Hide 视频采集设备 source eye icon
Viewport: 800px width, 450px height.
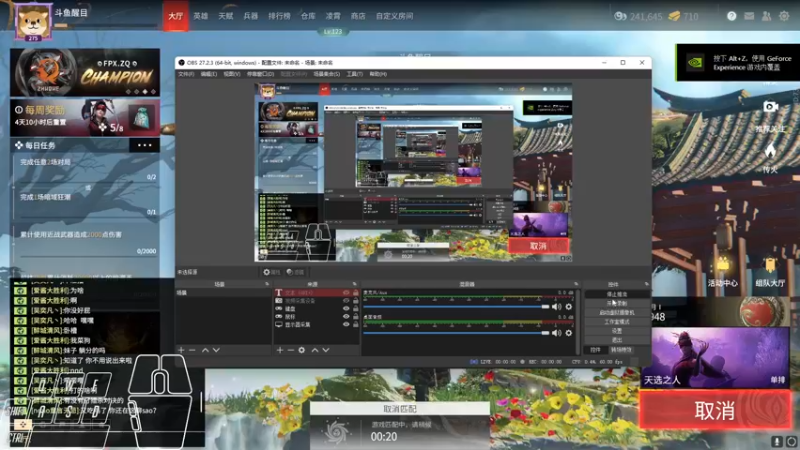[346, 301]
